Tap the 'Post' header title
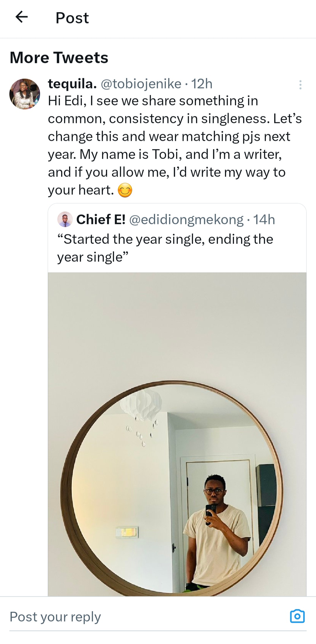The height and width of the screenshot is (644, 316). coord(72,18)
